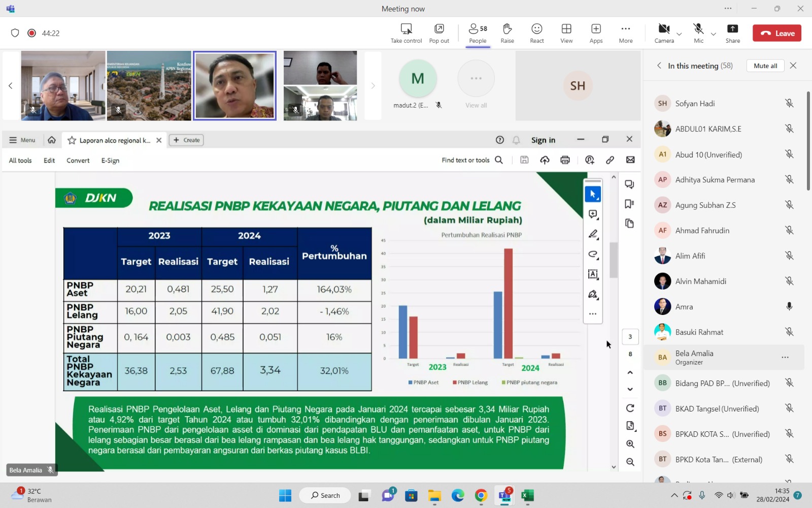Expand the Mic options dropdown arrow
Viewport: 812px width, 508px height.
coord(714,34)
